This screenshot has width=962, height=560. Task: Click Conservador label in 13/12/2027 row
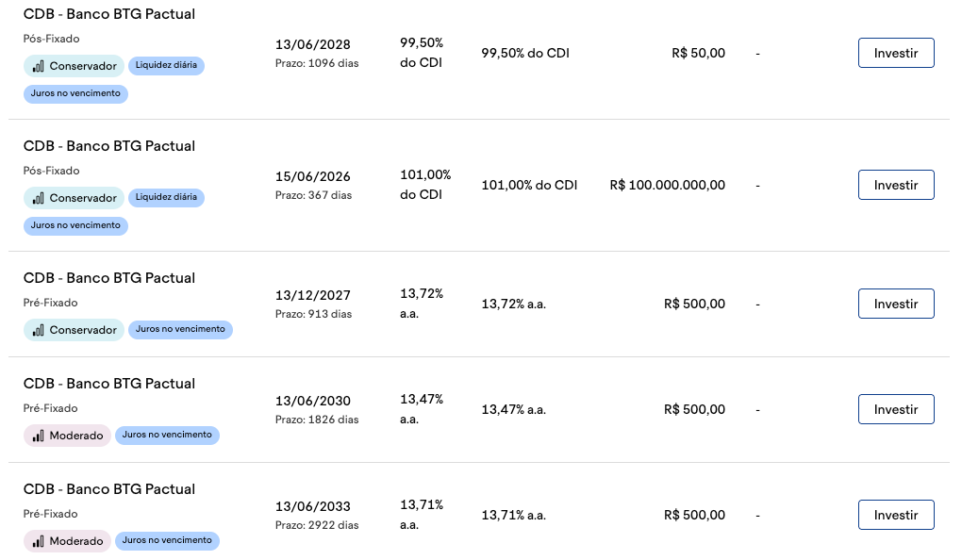(x=83, y=330)
